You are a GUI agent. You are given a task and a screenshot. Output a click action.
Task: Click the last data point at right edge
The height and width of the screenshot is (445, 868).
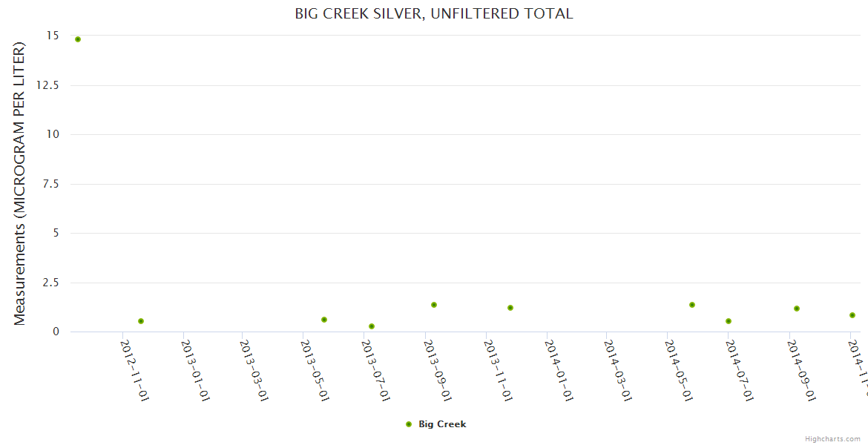click(852, 315)
